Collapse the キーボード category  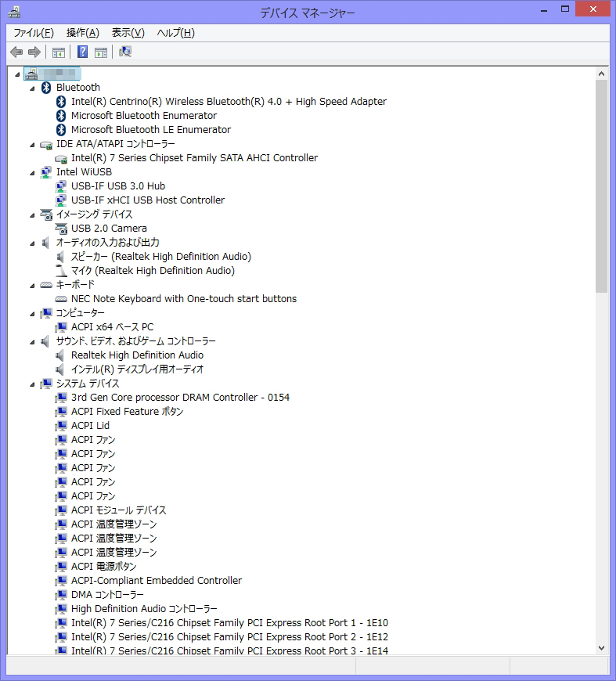[x=32, y=286]
